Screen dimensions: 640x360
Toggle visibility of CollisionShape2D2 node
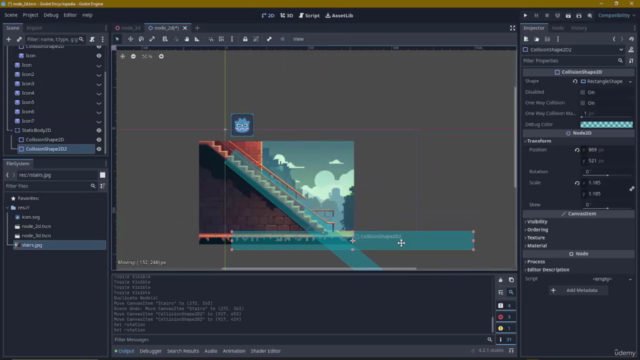click(x=99, y=149)
